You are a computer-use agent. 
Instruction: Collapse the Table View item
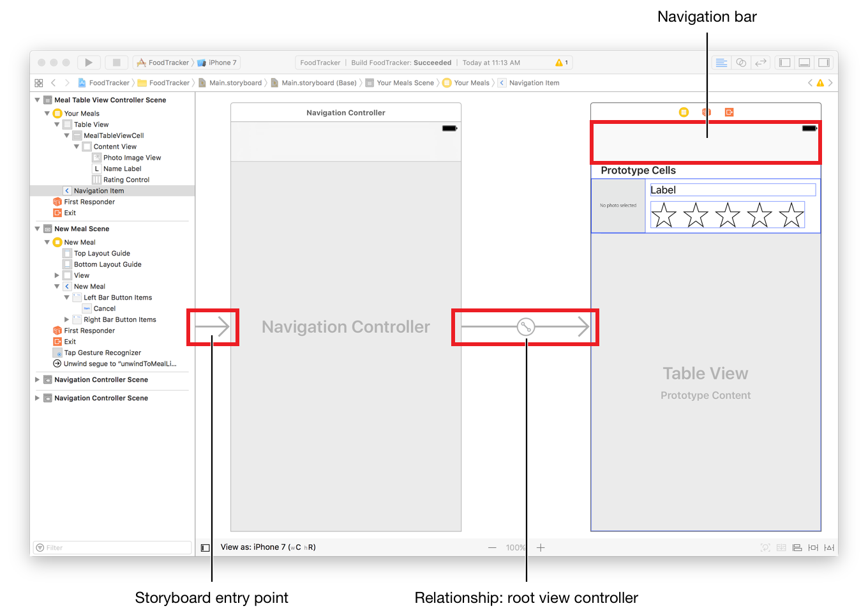[57, 125]
